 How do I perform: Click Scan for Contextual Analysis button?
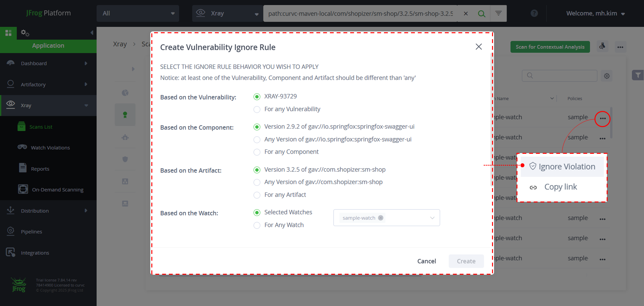[550, 47]
